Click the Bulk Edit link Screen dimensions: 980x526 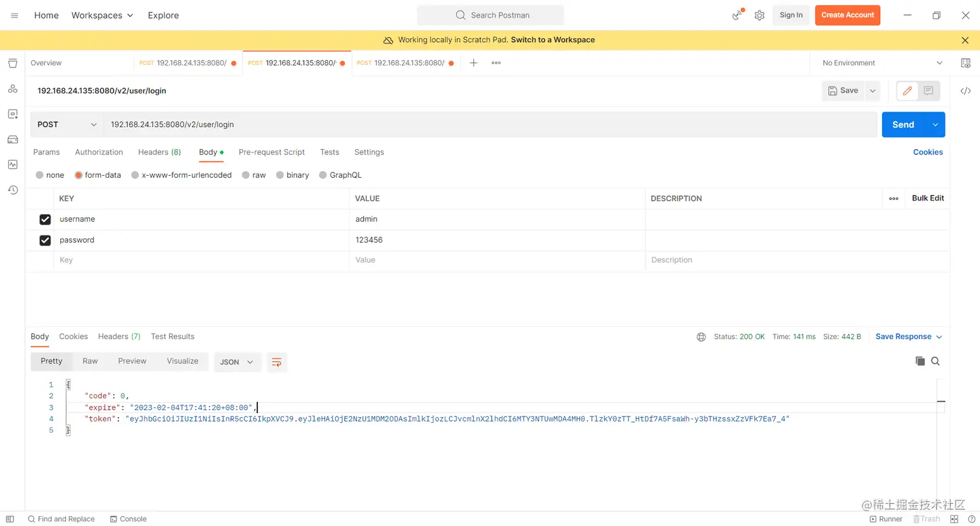[927, 198]
